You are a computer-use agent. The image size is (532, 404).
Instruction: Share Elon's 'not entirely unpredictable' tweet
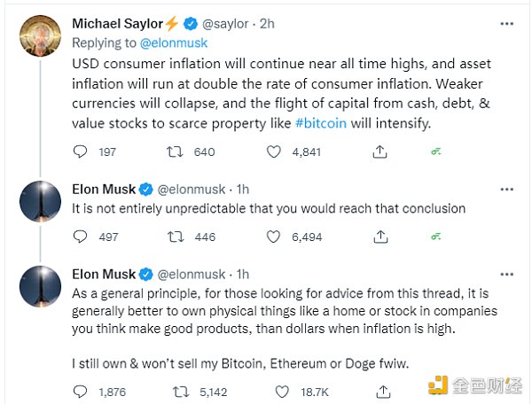379,237
